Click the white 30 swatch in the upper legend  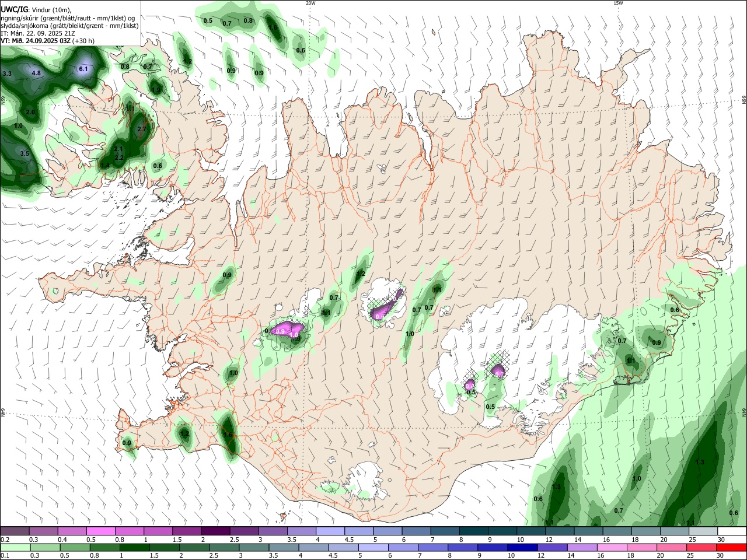(x=732, y=531)
